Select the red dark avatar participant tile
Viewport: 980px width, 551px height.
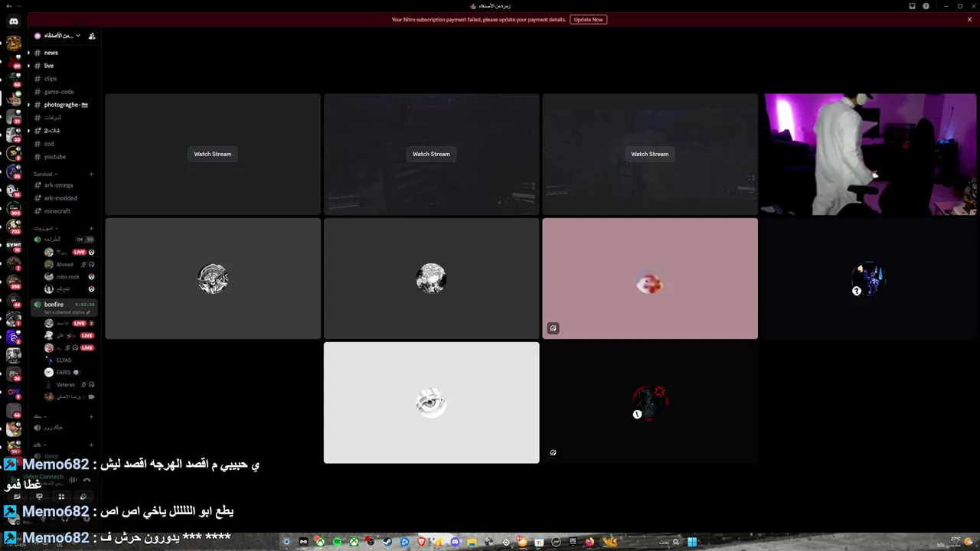650,403
